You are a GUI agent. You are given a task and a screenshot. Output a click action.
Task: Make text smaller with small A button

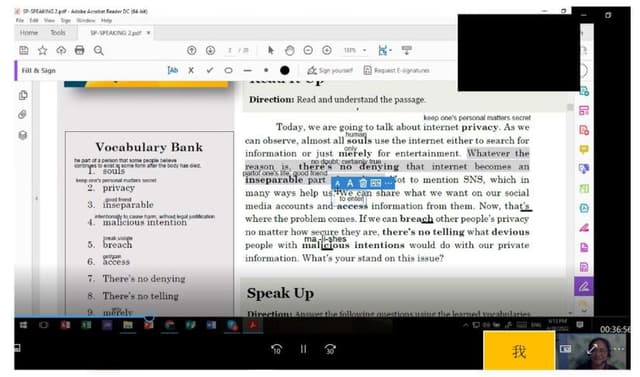click(338, 184)
